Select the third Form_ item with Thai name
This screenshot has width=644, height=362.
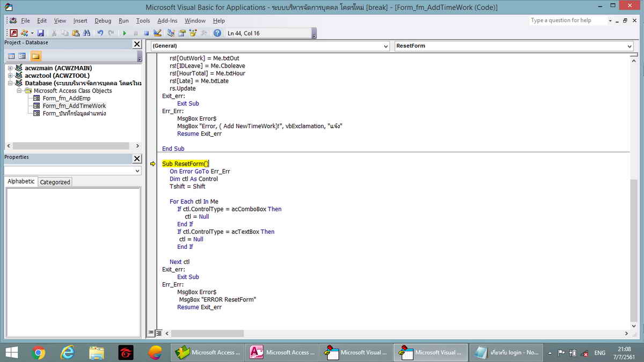(74, 113)
